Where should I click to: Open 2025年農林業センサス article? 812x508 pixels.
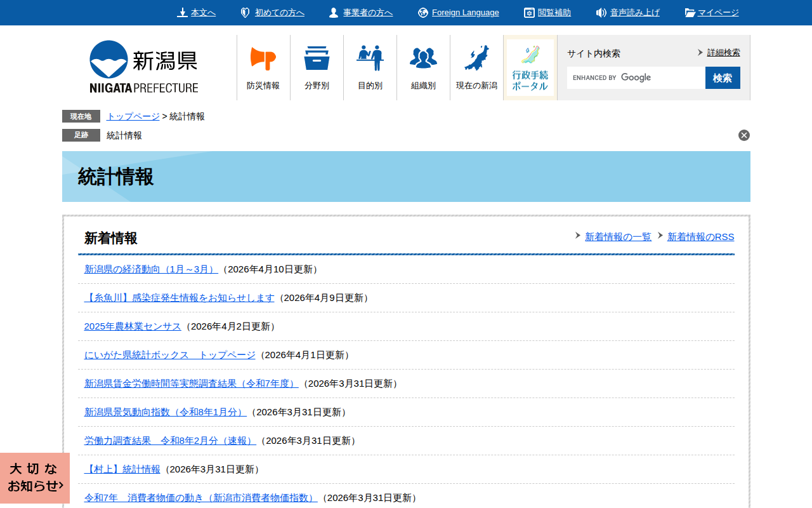pos(133,326)
